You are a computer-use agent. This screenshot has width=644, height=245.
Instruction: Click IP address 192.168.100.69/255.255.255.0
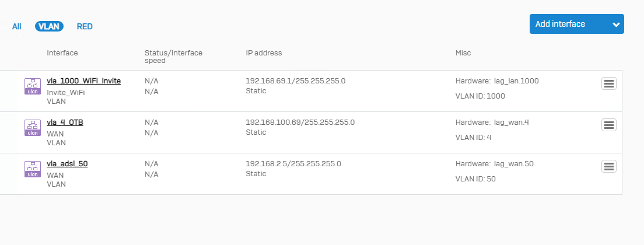(300, 123)
